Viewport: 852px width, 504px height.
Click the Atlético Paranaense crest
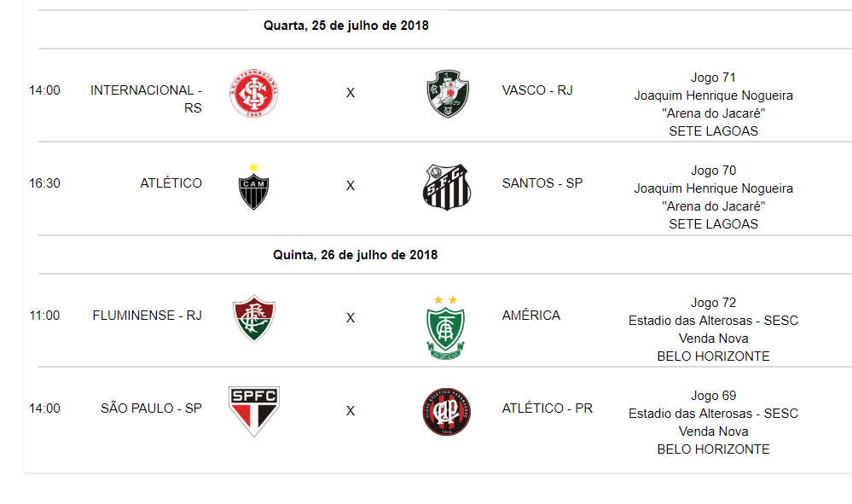(447, 412)
